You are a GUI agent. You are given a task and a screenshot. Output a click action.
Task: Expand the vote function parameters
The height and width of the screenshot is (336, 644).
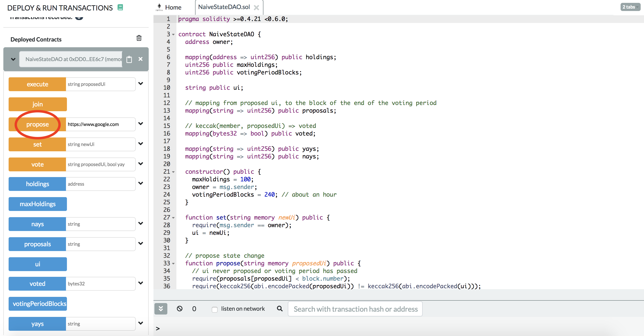[141, 164]
